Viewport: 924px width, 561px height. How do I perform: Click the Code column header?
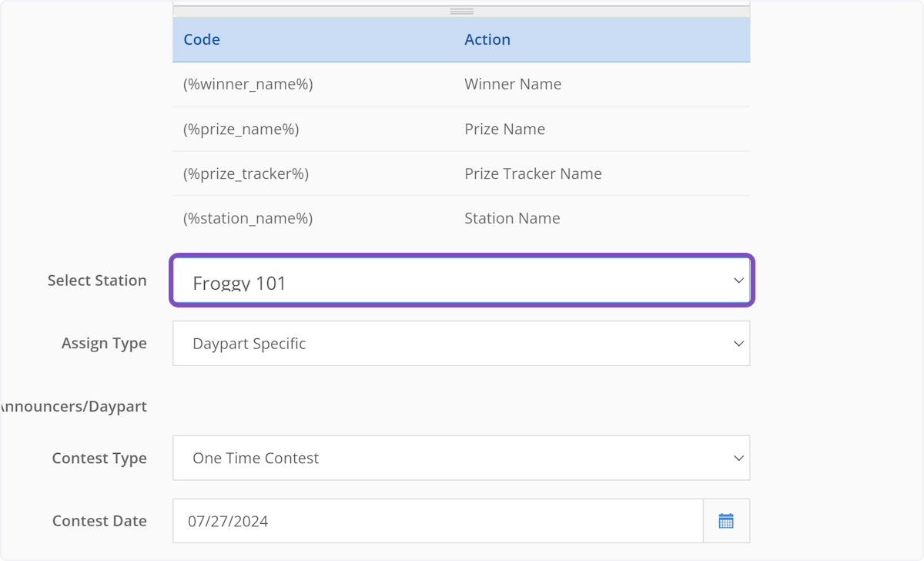pos(202,39)
